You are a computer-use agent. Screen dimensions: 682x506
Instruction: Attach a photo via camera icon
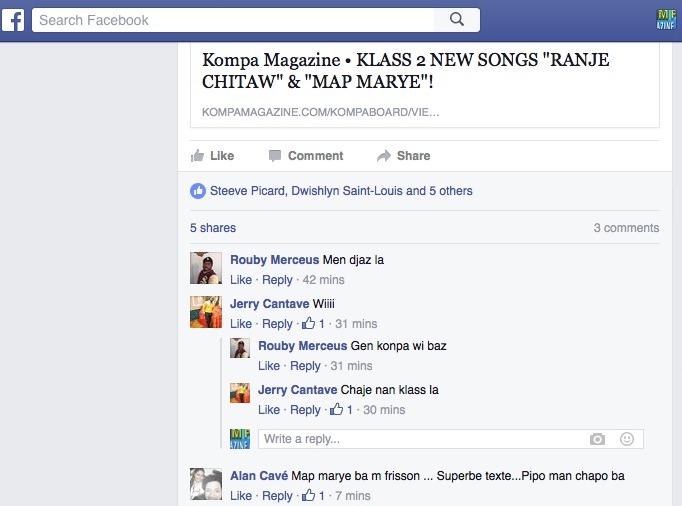pos(598,439)
